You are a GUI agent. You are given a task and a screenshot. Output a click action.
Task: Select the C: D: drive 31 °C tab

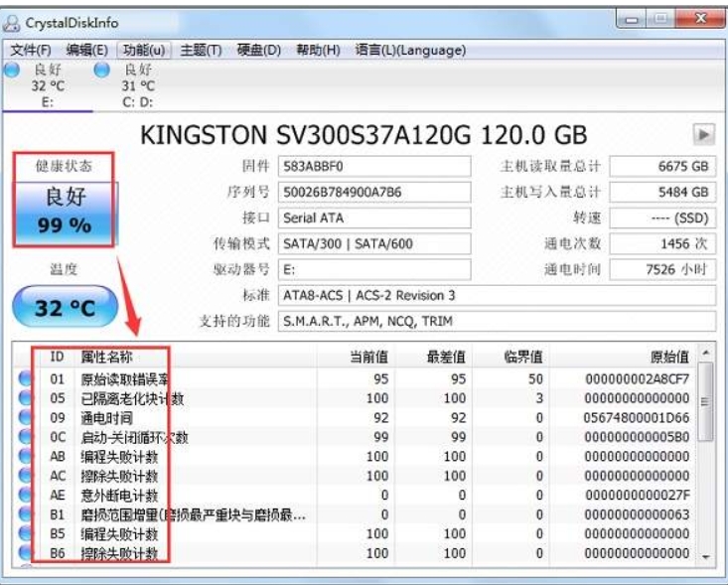(x=137, y=85)
